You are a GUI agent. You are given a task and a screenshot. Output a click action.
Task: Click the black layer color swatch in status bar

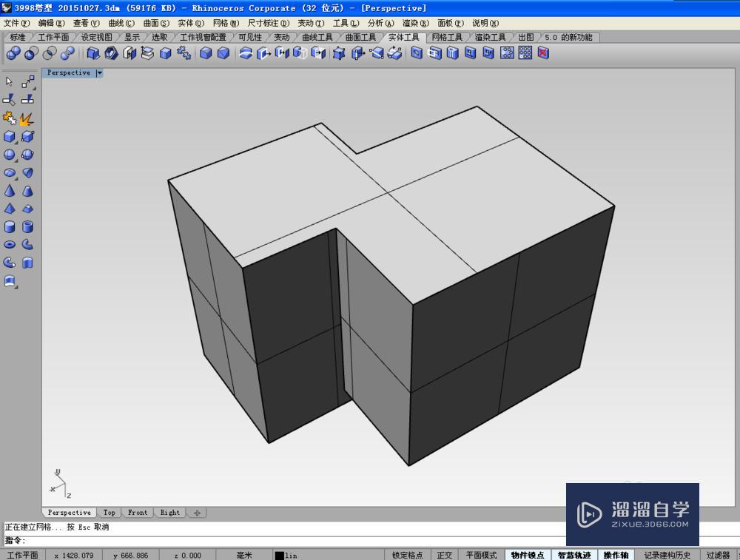coord(280,556)
